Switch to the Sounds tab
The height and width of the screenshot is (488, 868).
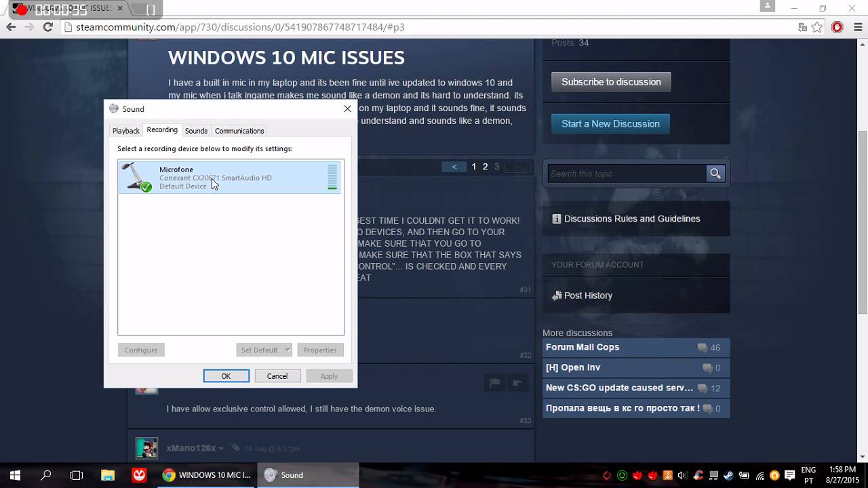tap(196, 131)
